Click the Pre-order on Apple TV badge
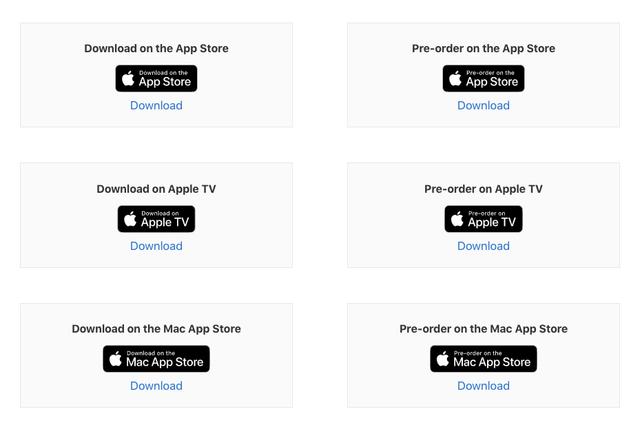 coord(483,219)
